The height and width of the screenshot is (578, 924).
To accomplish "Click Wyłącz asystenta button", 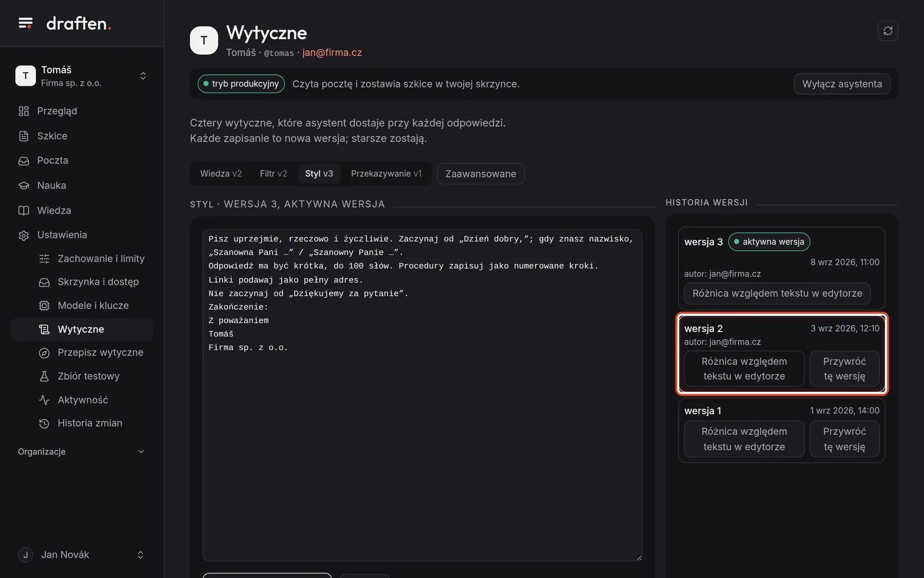I will (842, 84).
